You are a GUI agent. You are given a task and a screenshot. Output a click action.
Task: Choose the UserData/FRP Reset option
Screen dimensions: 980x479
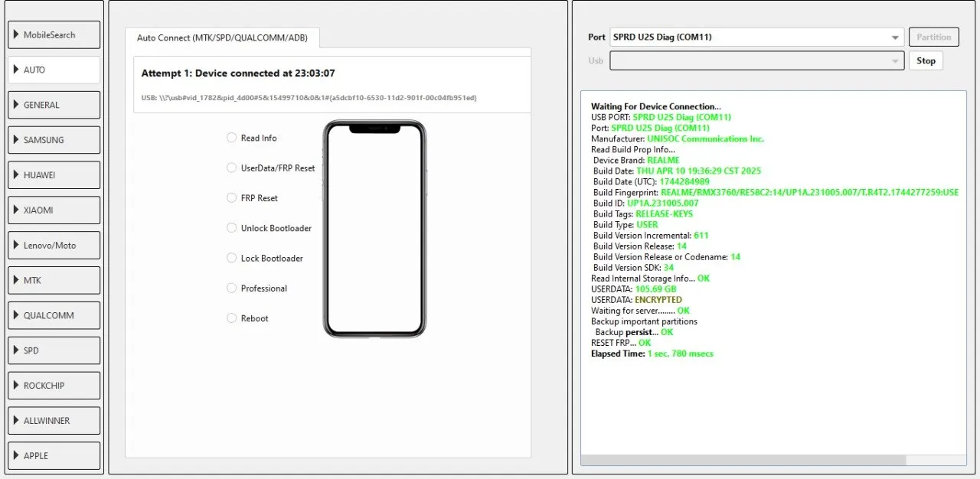pyautogui.click(x=232, y=168)
